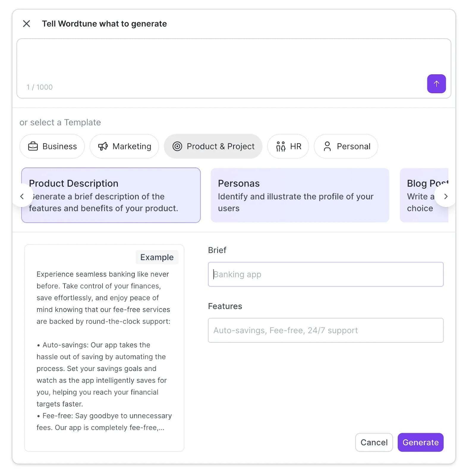The width and height of the screenshot is (469, 476).
Task: Open the HR template category
Action: tap(288, 146)
